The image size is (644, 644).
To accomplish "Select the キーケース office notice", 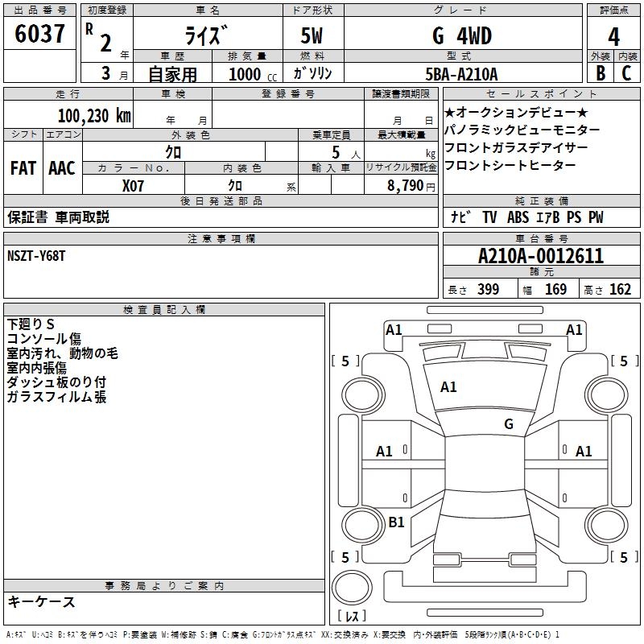I will coord(41,601).
